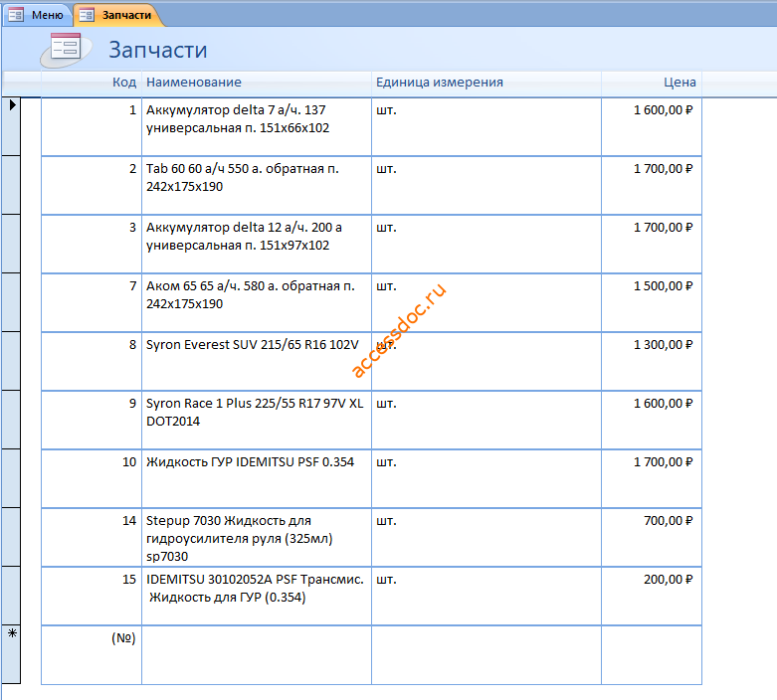Click the price 200,00 ₽ cell

(x=652, y=596)
